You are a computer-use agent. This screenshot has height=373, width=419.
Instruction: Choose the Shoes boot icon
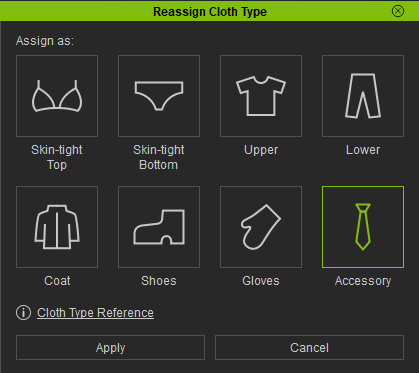pyautogui.click(x=159, y=227)
